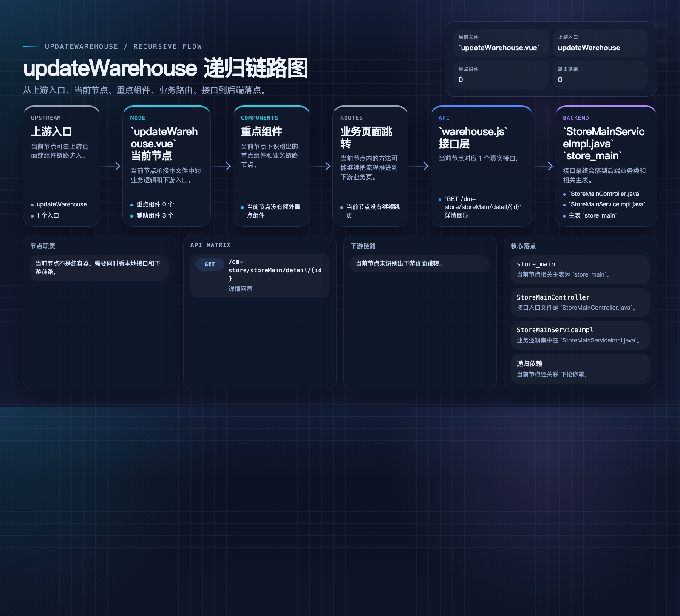The height and width of the screenshot is (616, 680).
Task: Click the 节点职责 panel heading
Action: [42, 246]
